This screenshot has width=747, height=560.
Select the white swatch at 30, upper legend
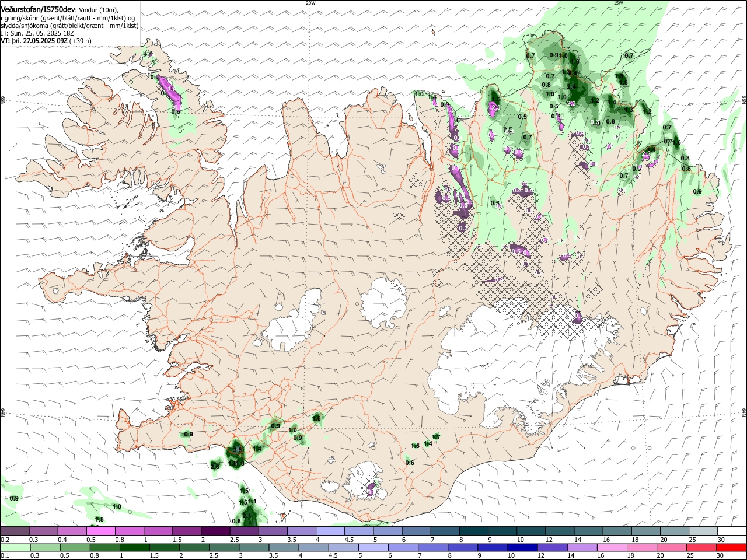point(732,531)
